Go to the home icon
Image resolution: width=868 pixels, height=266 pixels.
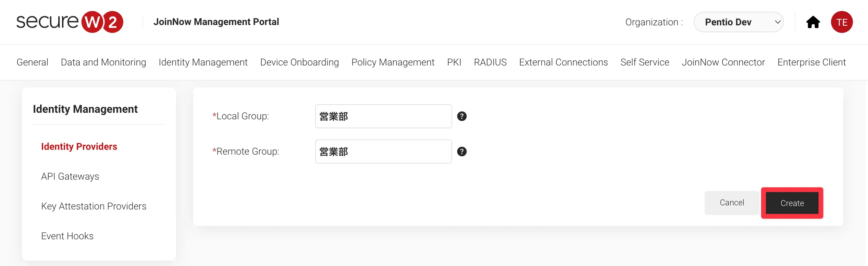813,22
